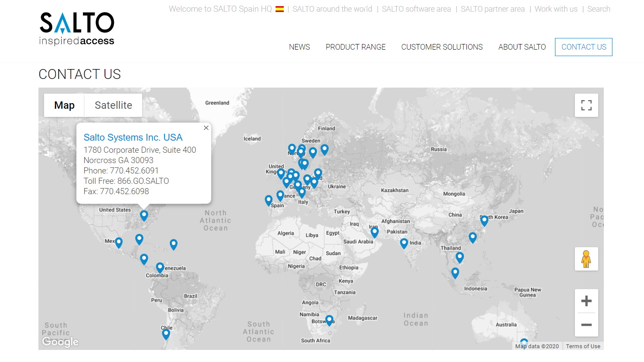Select the marker near Colombia and Venezuela
The height and width of the screenshot is (362, 644).
pyautogui.click(x=160, y=268)
